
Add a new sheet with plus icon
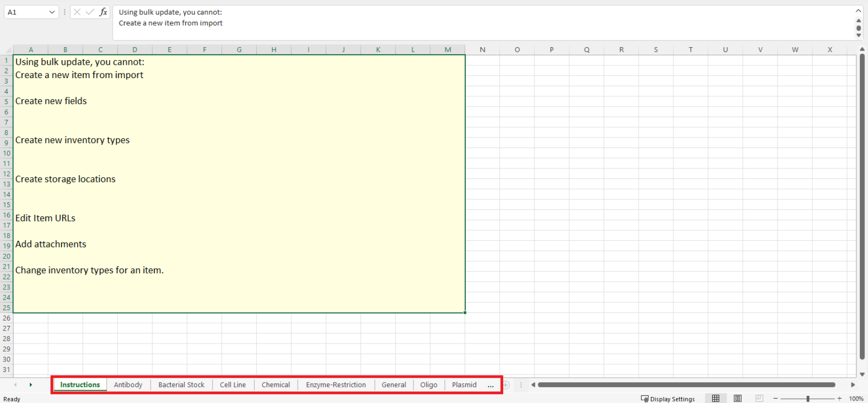tap(506, 385)
